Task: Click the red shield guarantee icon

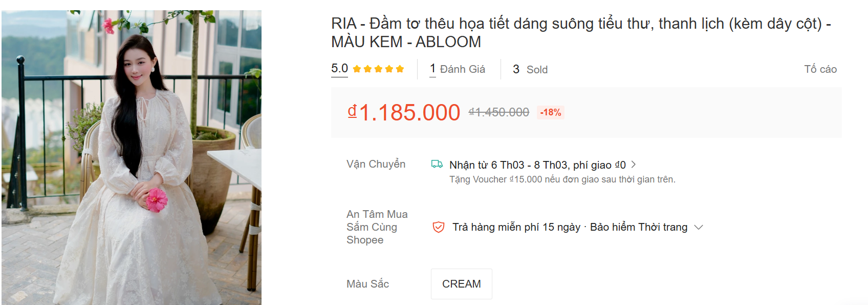Action: coord(438,227)
